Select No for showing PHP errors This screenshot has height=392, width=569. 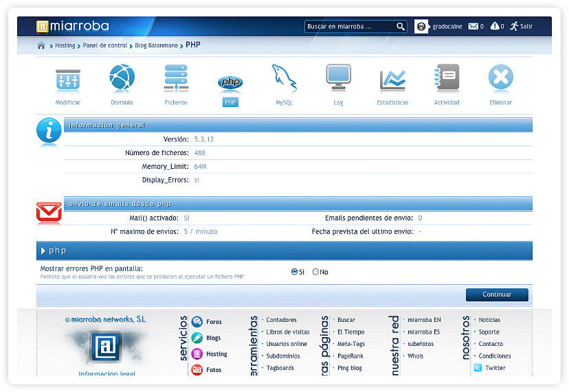pyautogui.click(x=315, y=272)
